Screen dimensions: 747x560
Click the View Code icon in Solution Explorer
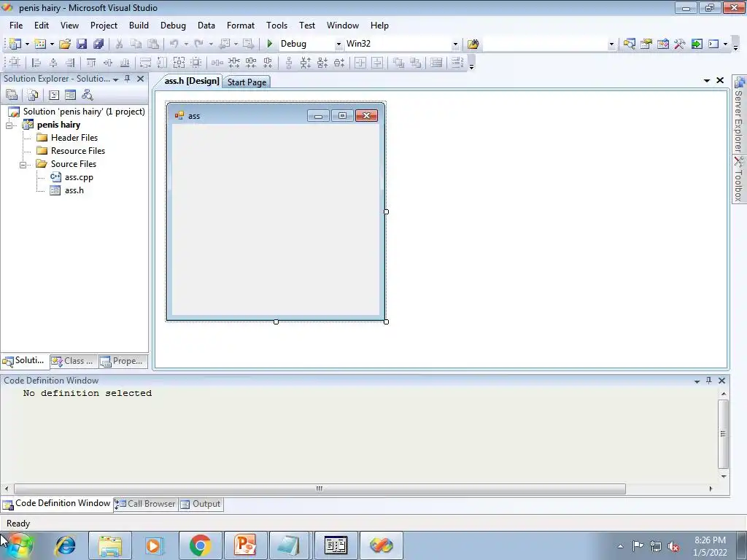click(54, 95)
